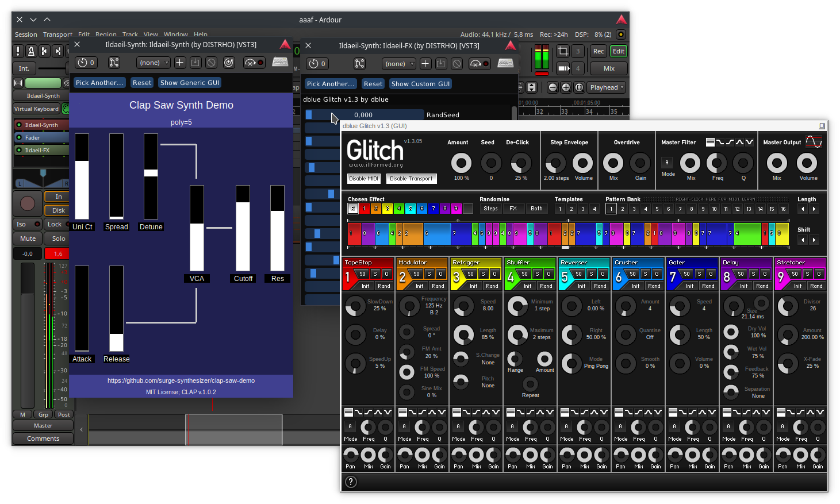Click the Cutoff slider in Clap Saw Synth
The image size is (840, 504).
tap(243, 228)
